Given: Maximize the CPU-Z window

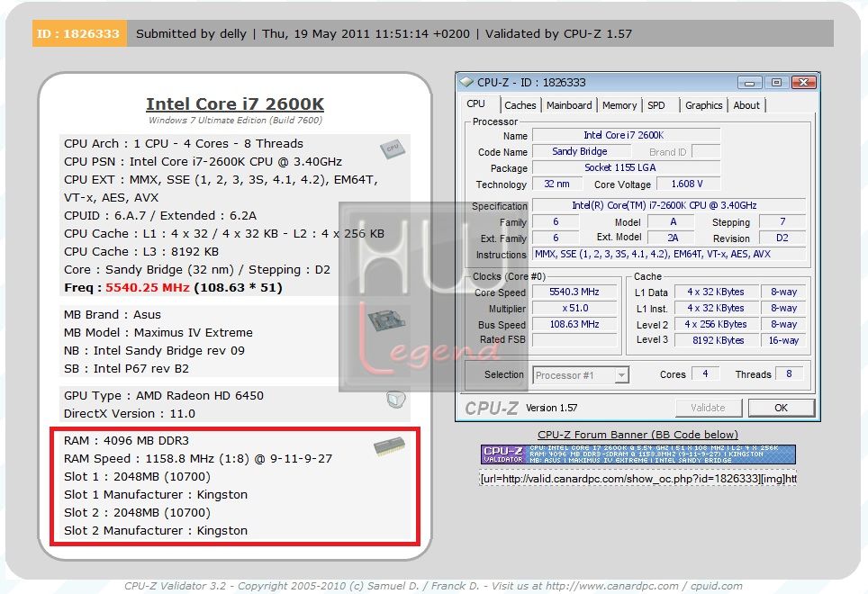Looking at the screenshot, I should (777, 83).
